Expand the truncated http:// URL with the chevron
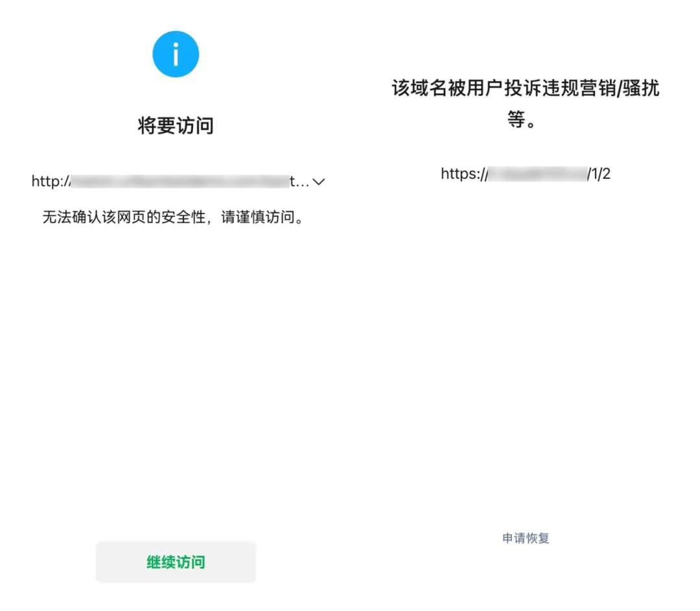The image size is (700, 611). 318,182
